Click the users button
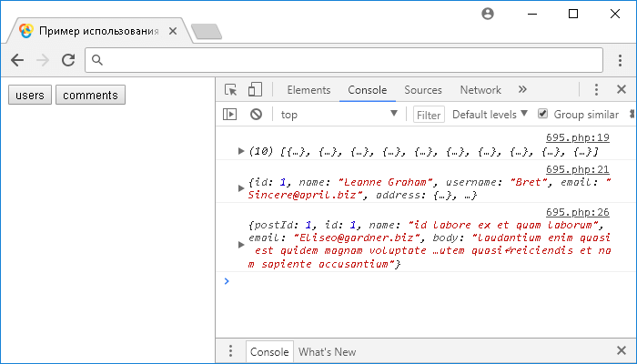The height and width of the screenshot is (364, 637). (x=30, y=95)
